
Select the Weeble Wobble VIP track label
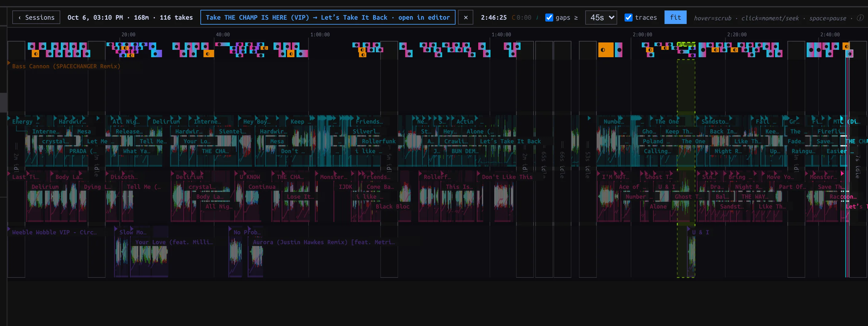(x=54, y=232)
